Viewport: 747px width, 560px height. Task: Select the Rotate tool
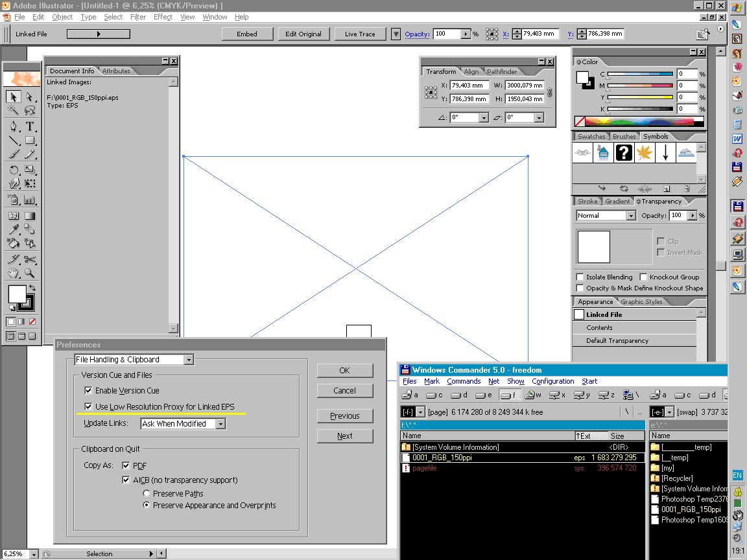(x=14, y=170)
